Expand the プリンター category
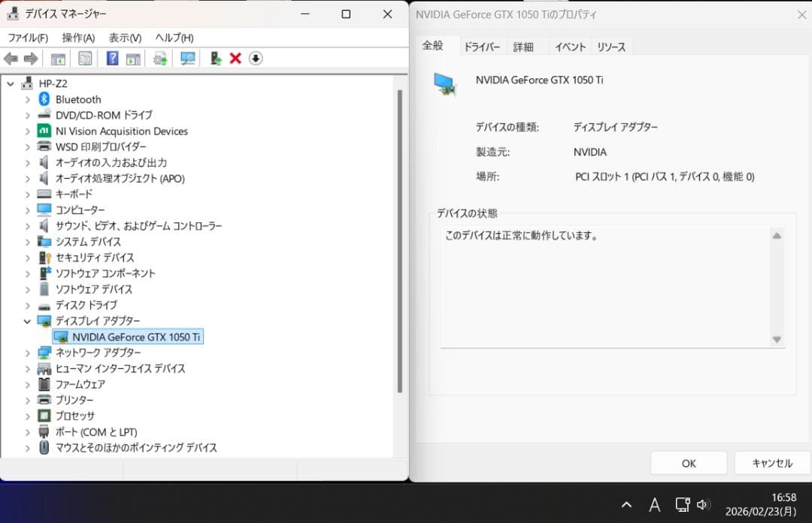Image resolution: width=812 pixels, height=523 pixels. click(x=28, y=401)
